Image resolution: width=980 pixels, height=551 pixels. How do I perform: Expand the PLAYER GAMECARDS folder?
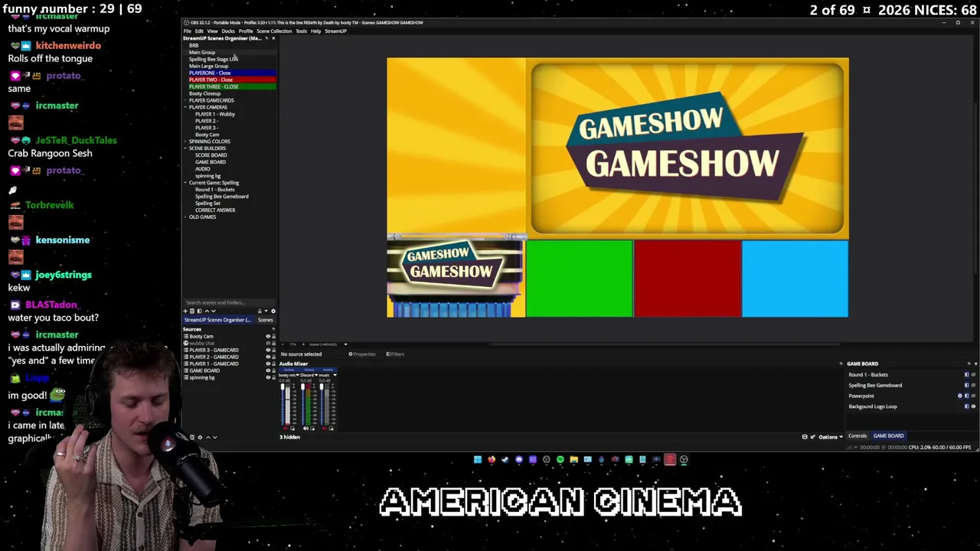coord(186,100)
